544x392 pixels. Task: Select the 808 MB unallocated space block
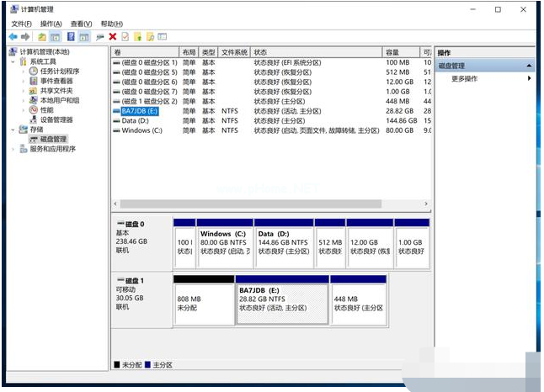(x=203, y=303)
